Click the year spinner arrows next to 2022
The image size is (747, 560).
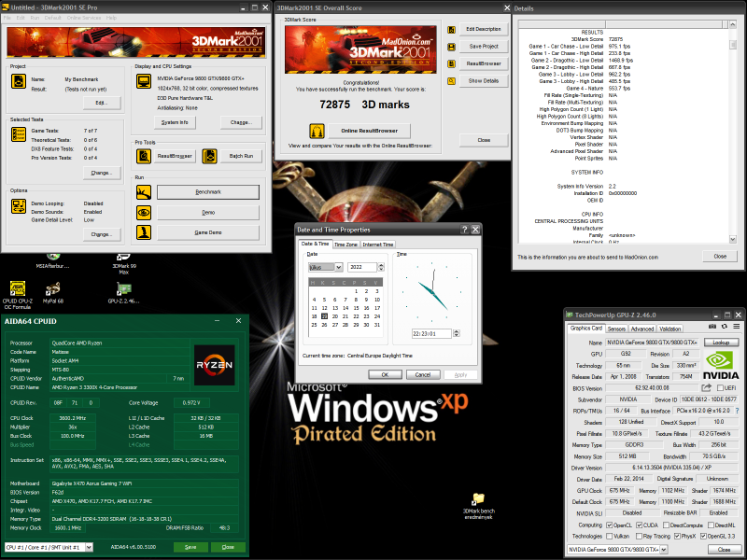pyautogui.click(x=381, y=267)
